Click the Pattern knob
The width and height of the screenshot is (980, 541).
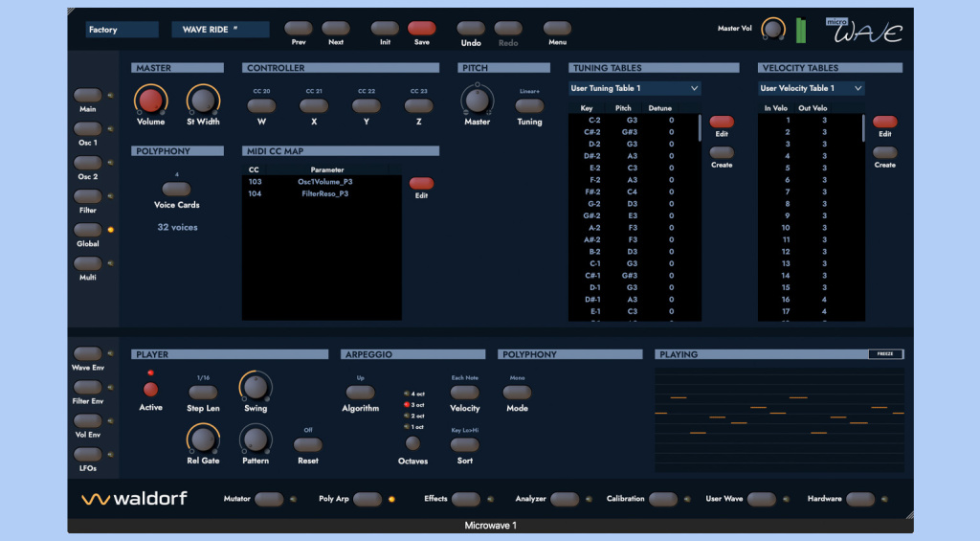click(255, 440)
